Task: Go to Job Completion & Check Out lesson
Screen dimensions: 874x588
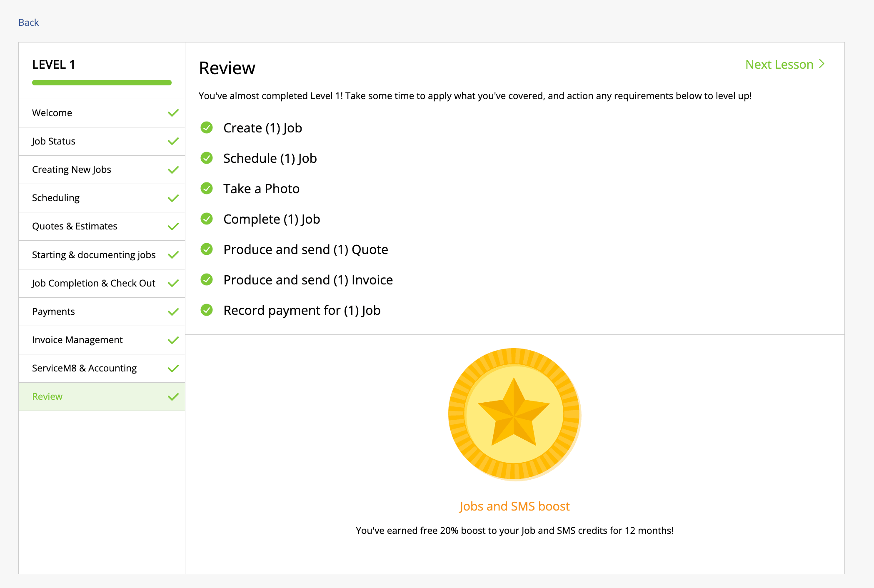Action: click(93, 283)
